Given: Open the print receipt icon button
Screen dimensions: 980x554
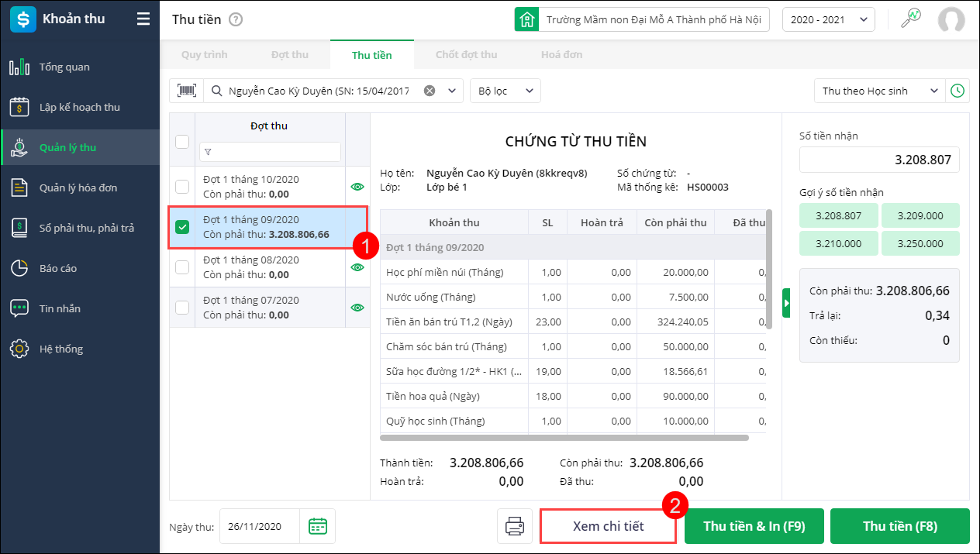Looking at the screenshot, I should [x=515, y=526].
